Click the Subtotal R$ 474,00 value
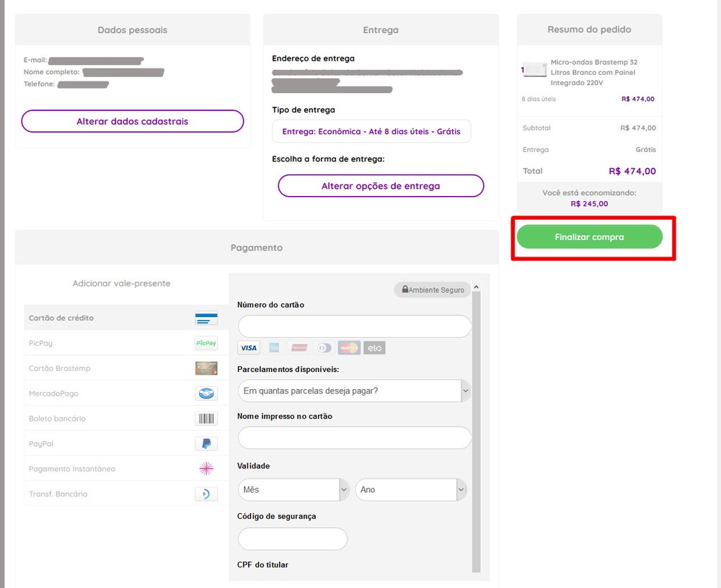Viewport: 721px width, 588px height. (x=638, y=128)
